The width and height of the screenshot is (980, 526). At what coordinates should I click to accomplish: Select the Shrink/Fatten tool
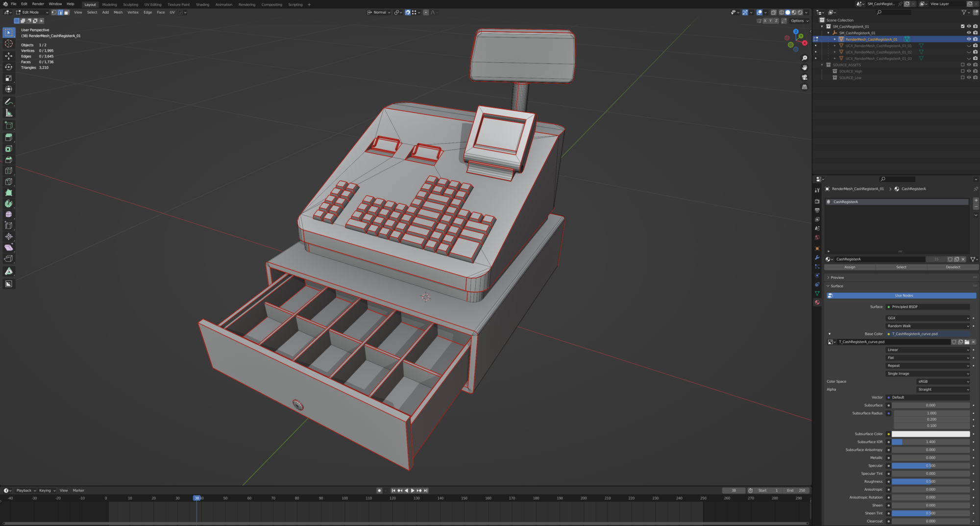coord(9,236)
